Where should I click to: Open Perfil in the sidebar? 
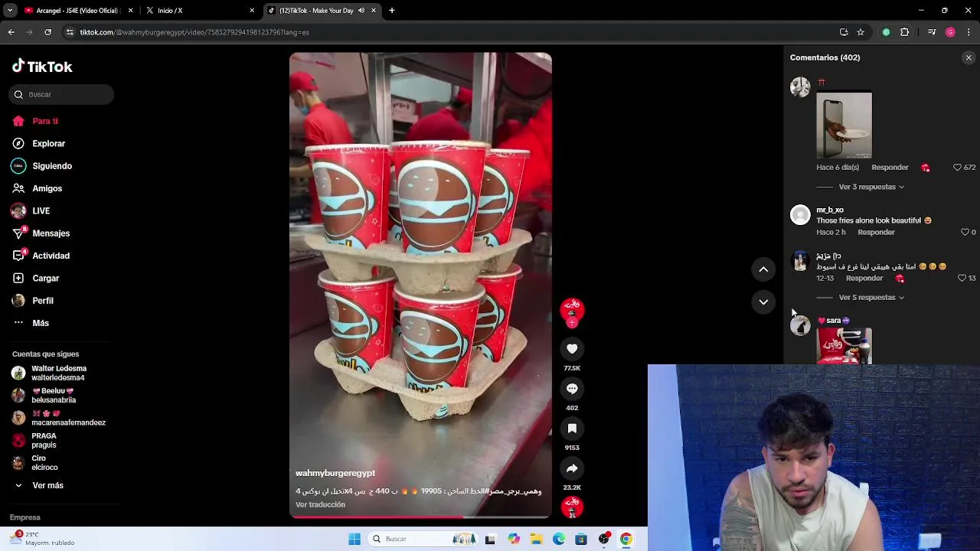pos(42,301)
